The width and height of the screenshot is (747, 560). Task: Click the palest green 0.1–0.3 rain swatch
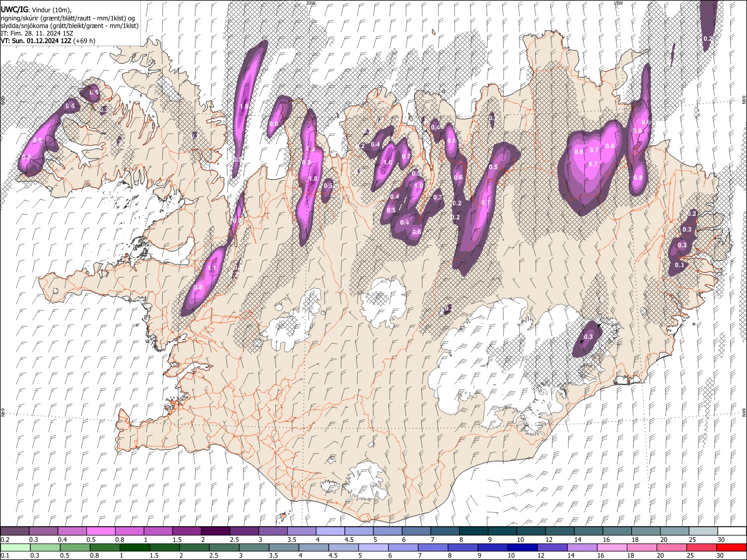coord(16,547)
